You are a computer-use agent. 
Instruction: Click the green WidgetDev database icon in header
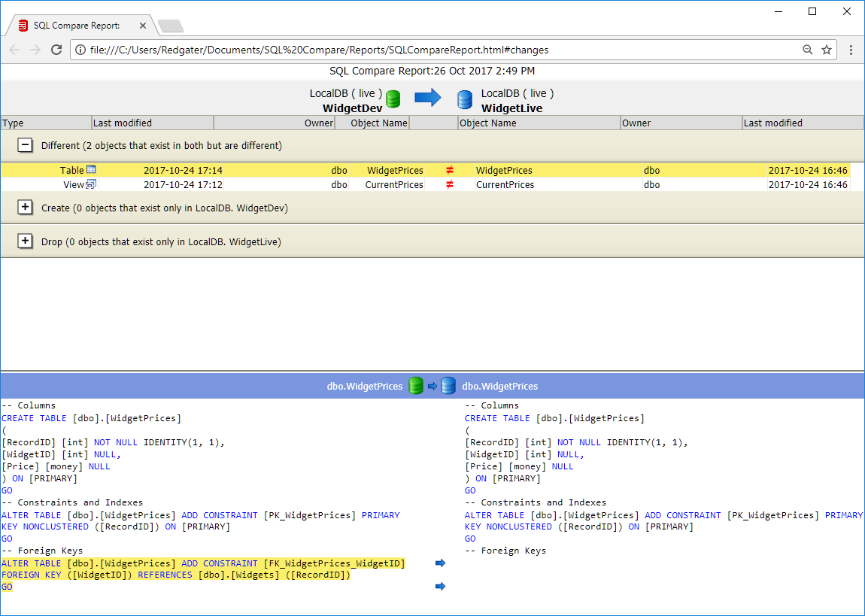(393, 99)
